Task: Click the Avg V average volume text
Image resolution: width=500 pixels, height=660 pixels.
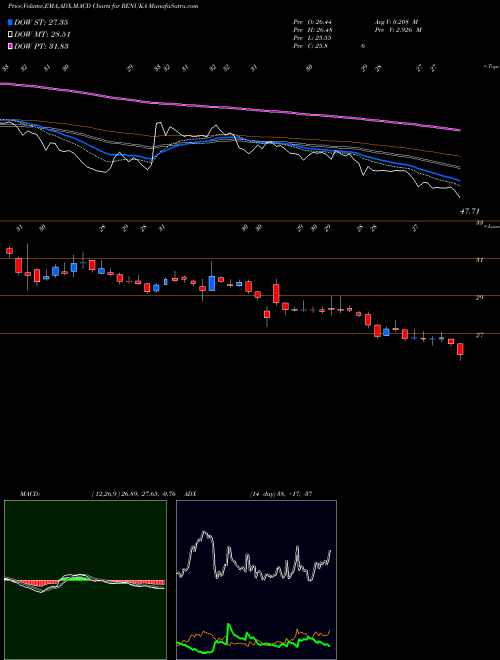Action: point(395,22)
